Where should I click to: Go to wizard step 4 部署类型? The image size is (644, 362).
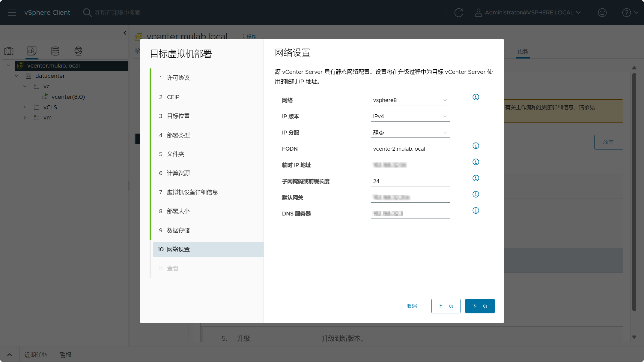(208, 135)
